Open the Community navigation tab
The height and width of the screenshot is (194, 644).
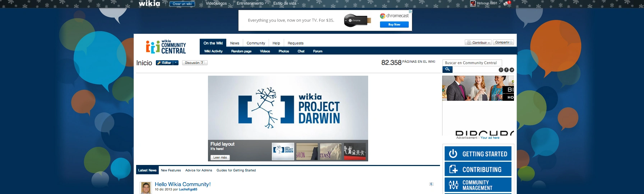point(256,43)
